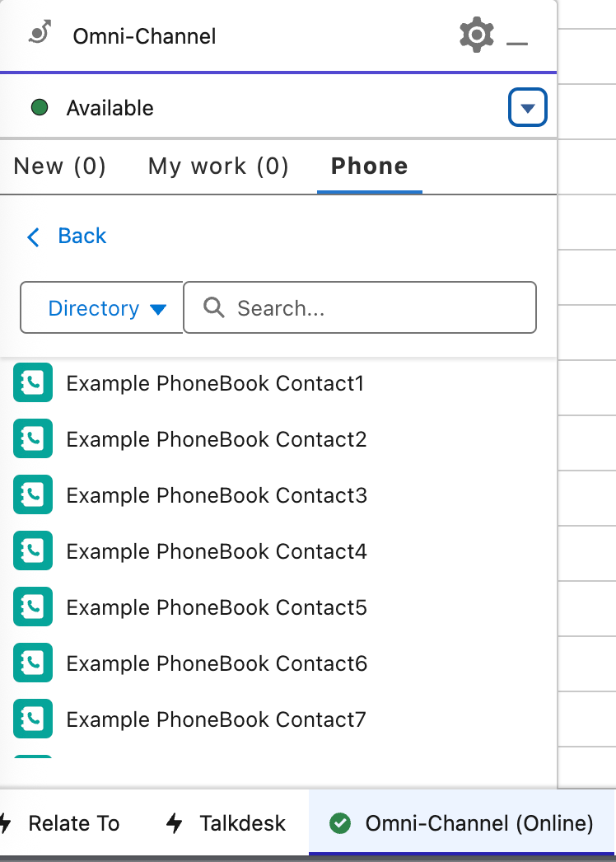Click the search magnifier icon
Image resolution: width=616 pixels, height=862 pixels.
point(214,308)
